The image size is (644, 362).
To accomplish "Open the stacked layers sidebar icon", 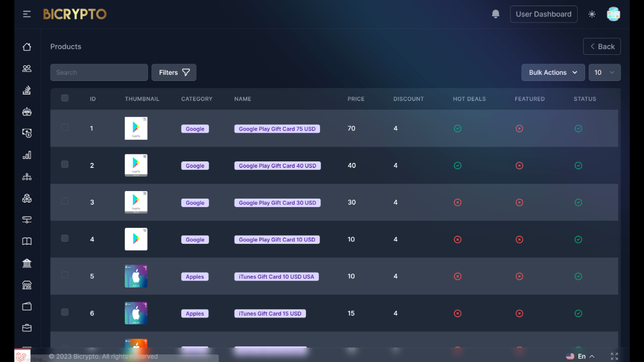I will pyautogui.click(x=27, y=90).
